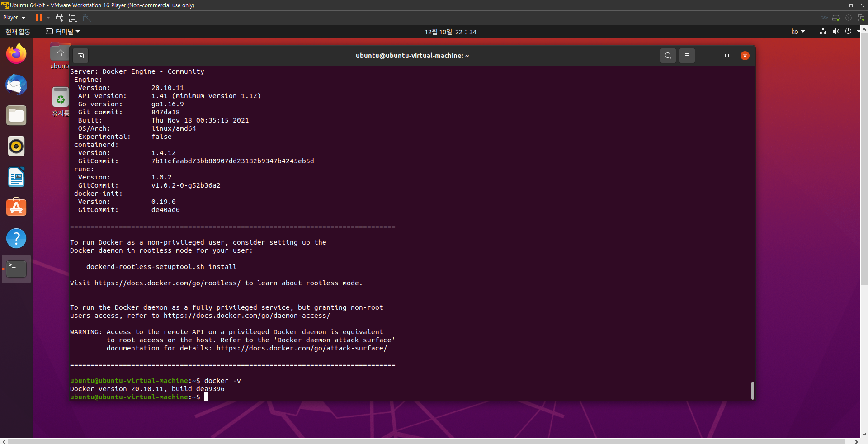Screen dimensions: 868x444
Task: Click the runc GitCommit 'v1.0.2-0-g52b36a2'
Action: click(186, 185)
